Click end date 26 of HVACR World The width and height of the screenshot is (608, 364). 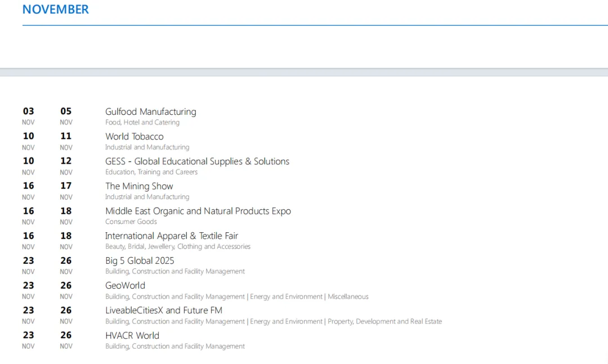click(x=66, y=335)
